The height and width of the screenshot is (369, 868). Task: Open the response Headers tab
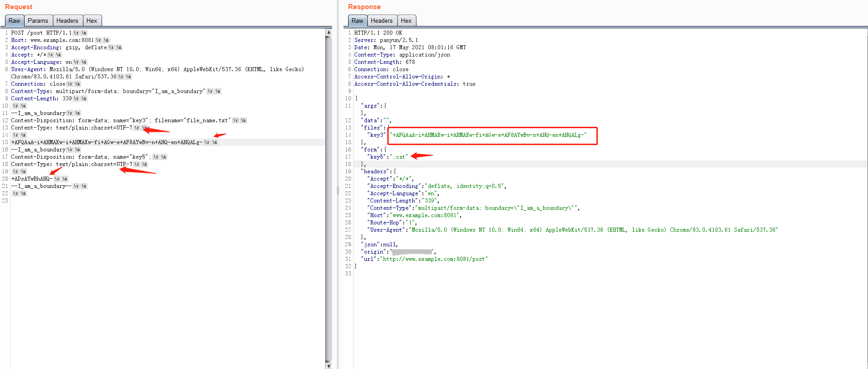(x=381, y=21)
